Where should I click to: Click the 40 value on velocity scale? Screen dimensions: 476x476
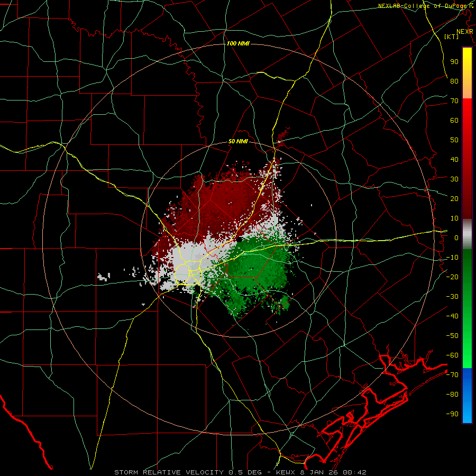click(x=454, y=159)
